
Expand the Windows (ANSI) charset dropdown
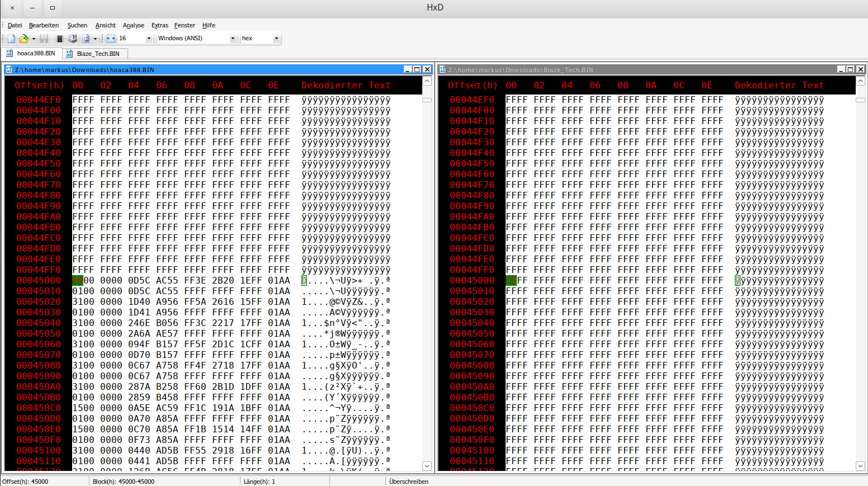pos(233,39)
